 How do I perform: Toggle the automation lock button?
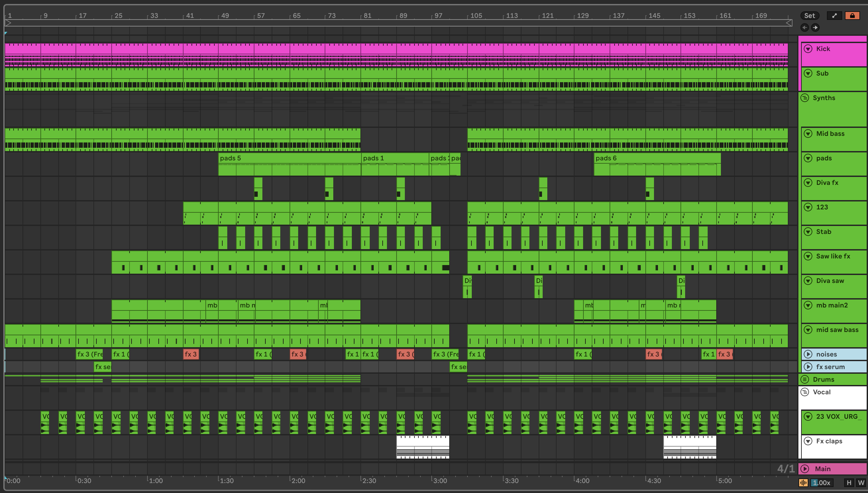pos(852,16)
